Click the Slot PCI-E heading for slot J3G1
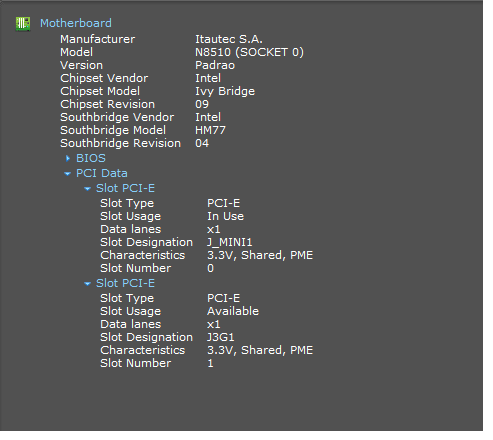The width and height of the screenshot is (493, 440). tap(125, 283)
